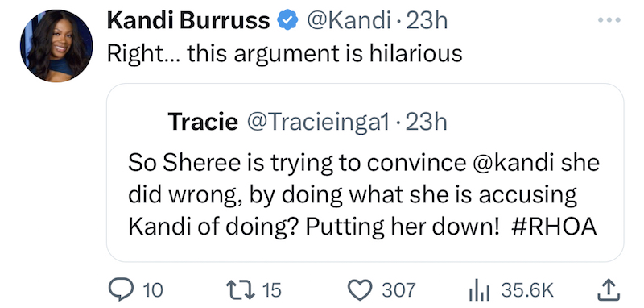
Task: Click the 15 retweets count
Action: pyautogui.click(x=270, y=290)
